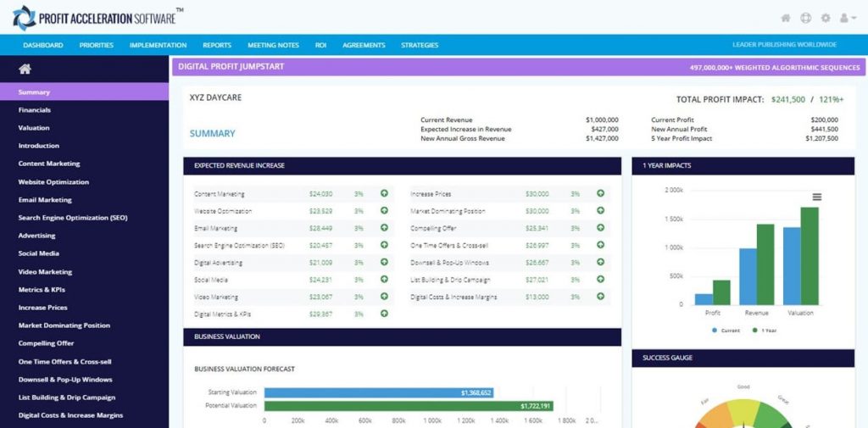Click green arrow for Search Engine Optimization row
Viewport: 868px width, 428px height.
[384, 245]
